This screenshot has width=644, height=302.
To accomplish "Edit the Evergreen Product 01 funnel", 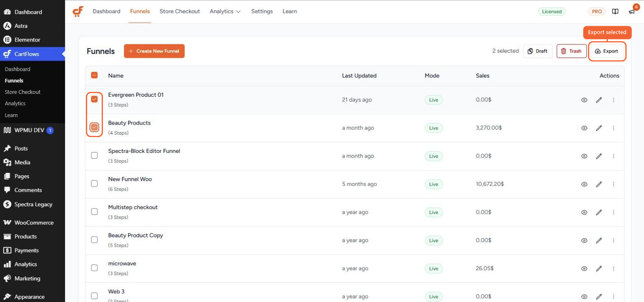I will (599, 100).
